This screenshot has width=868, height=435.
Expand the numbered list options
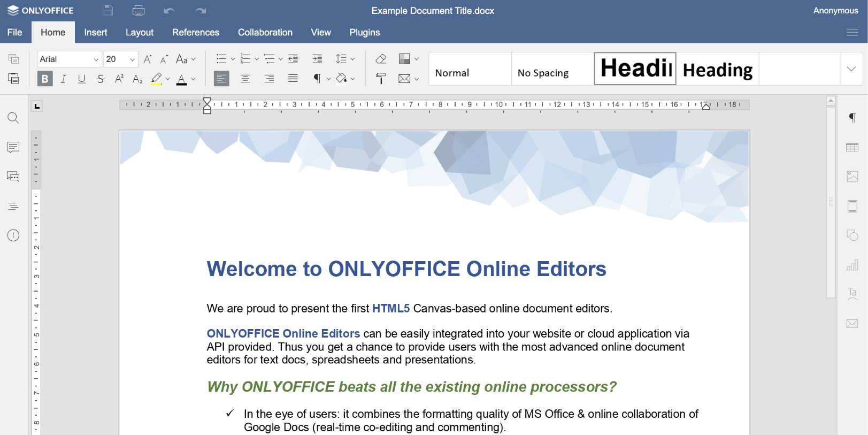point(257,59)
